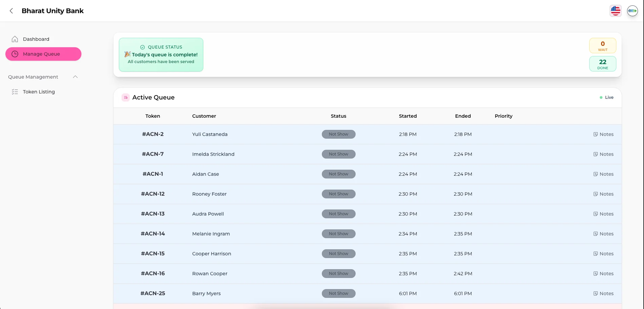Open Notes for Imelda Strickland
Viewport: 644px width, 309px height.
[x=603, y=154]
